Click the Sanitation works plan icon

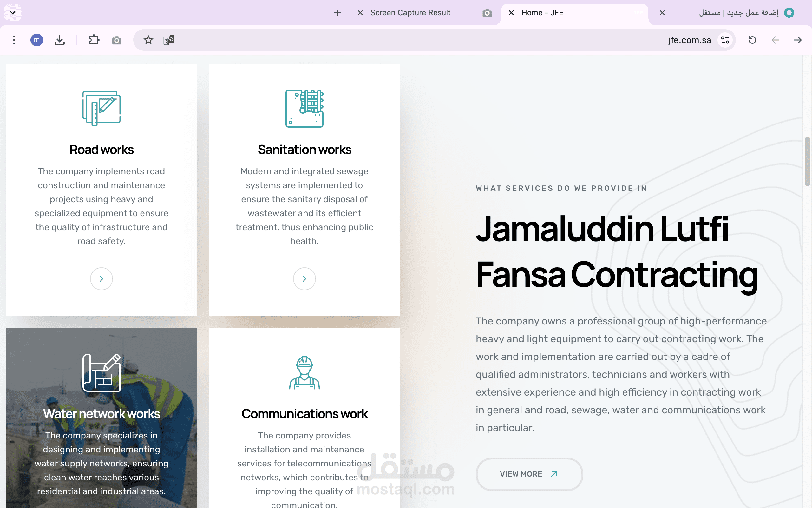(304, 108)
